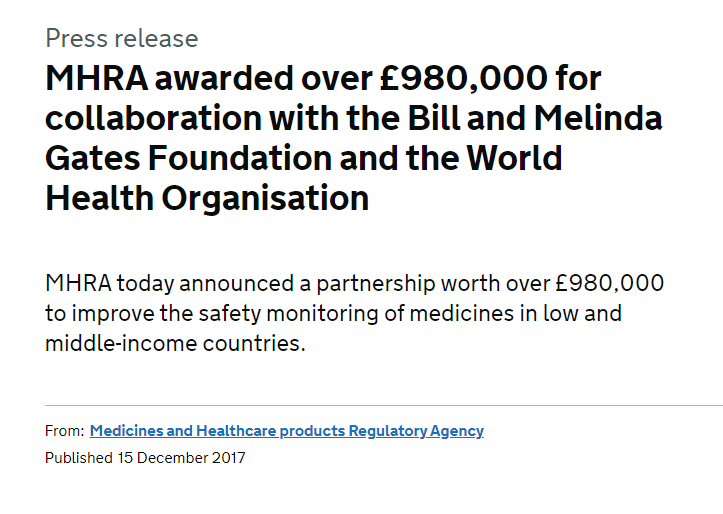
Task: Click "MHRA today announced" in the summary
Action: point(169,283)
